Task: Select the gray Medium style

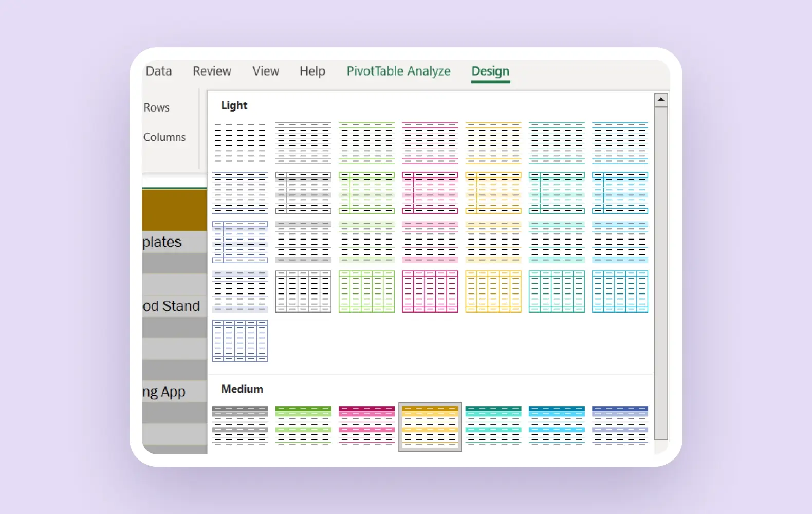Action: pos(240,426)
